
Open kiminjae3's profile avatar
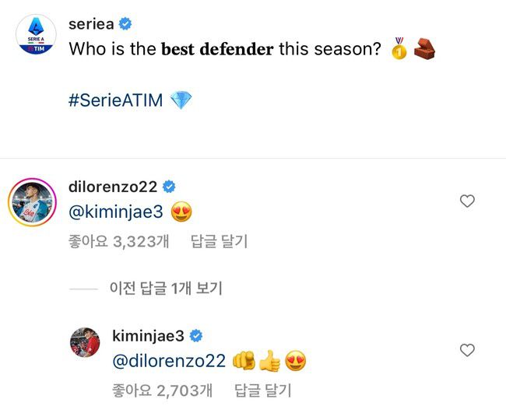click(x=86, y=341)
